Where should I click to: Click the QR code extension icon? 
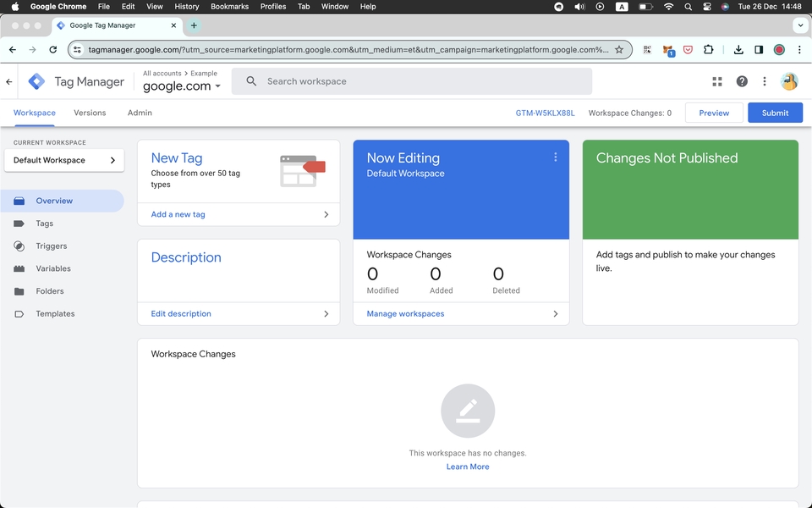[647, 50]
